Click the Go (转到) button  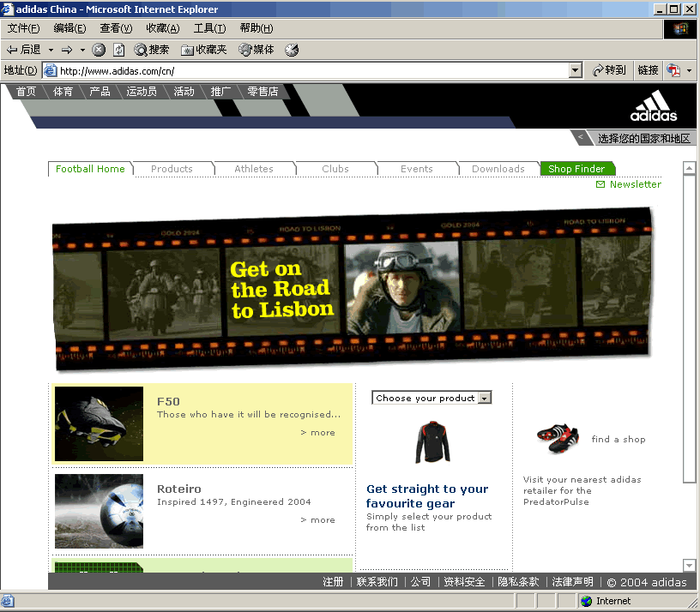pyautogui.click(x=609, y=70)
